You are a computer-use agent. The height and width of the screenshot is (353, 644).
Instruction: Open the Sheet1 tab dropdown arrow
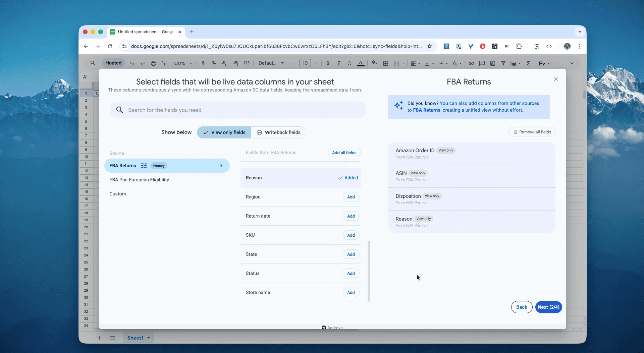point(149,338)
